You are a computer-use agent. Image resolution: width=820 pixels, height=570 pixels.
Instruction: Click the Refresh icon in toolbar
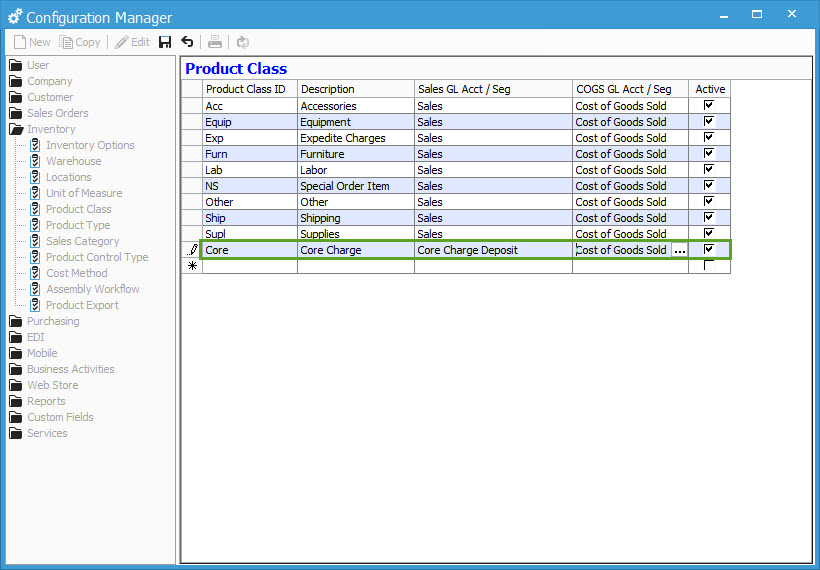click(x=242, y=42)
